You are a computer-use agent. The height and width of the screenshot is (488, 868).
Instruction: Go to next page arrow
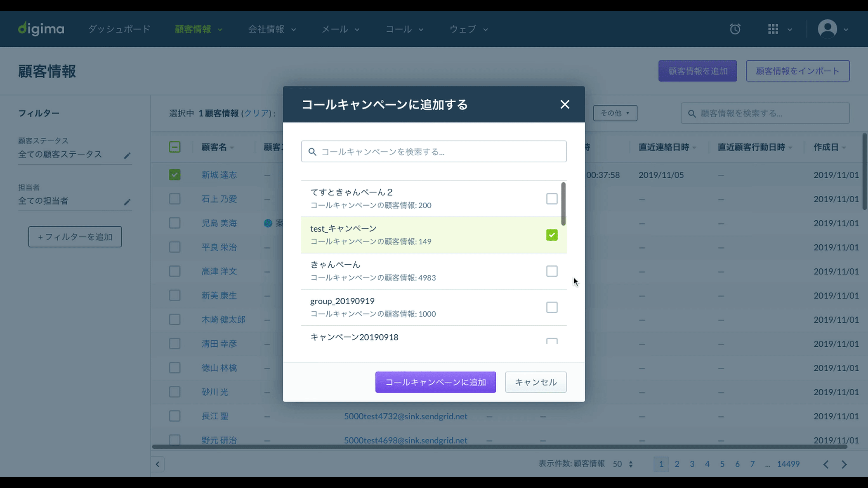pos(844,465)
